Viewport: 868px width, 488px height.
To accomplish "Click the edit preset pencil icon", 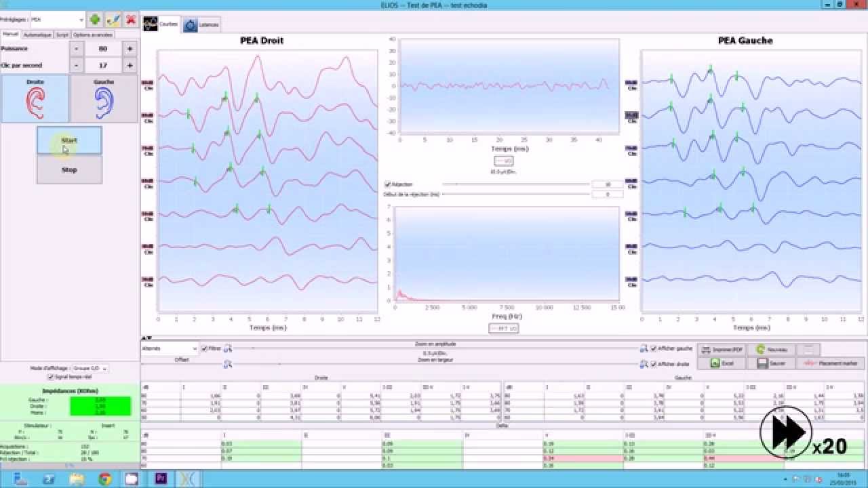I will [113, 20].
